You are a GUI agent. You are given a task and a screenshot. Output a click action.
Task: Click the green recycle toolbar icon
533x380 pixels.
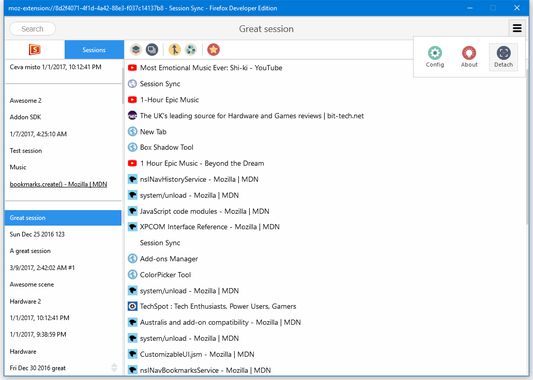click(x=191, y=50)
